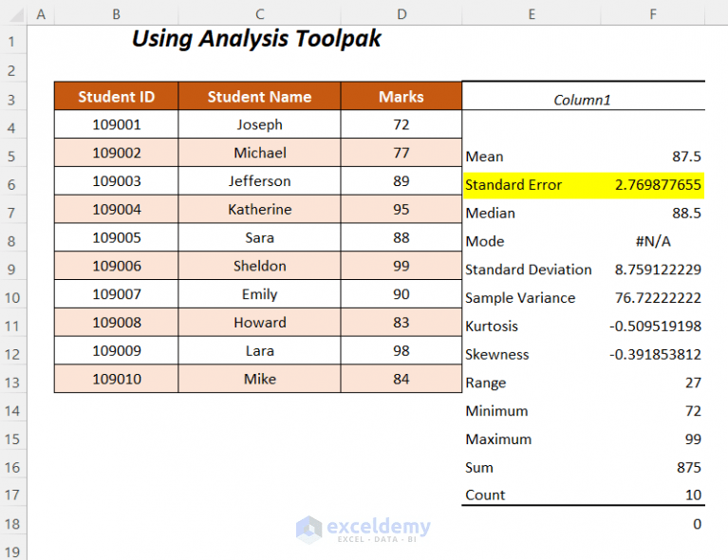Click the name cell 'Sara'

259,237
